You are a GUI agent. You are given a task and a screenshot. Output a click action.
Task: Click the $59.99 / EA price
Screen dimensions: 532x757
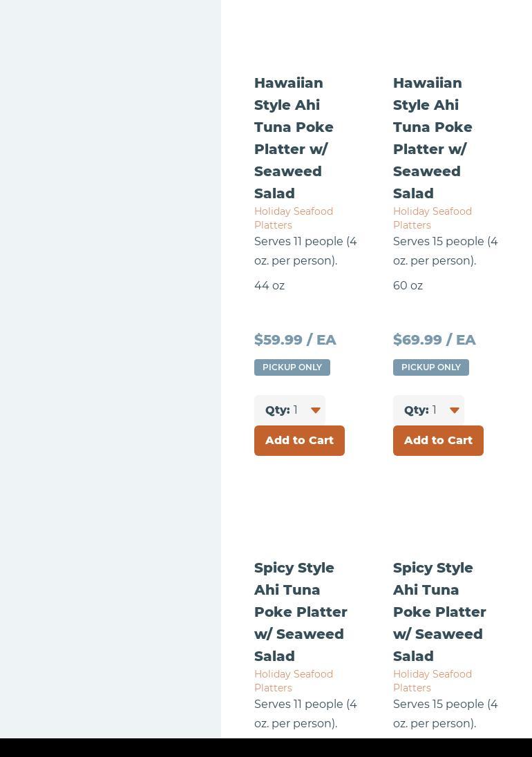[x=295, y=340]
